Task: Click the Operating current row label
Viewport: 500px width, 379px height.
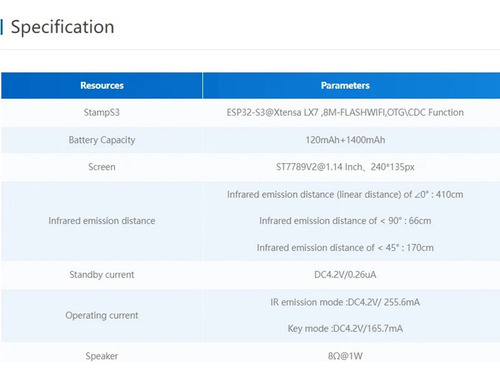Action: pos(102,315)
